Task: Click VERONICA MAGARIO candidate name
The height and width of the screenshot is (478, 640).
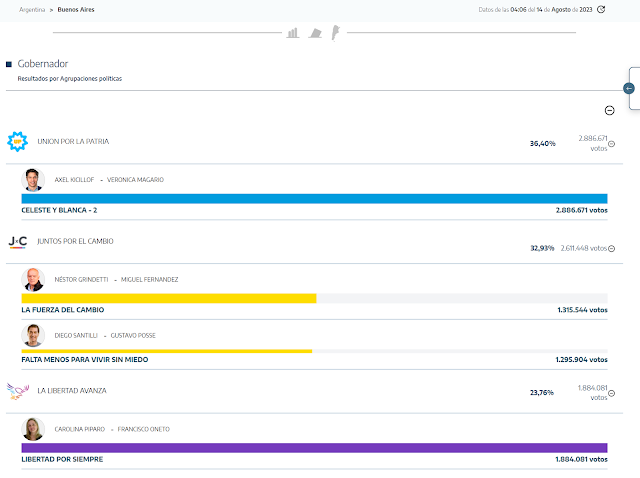Action: coord(135,180)
